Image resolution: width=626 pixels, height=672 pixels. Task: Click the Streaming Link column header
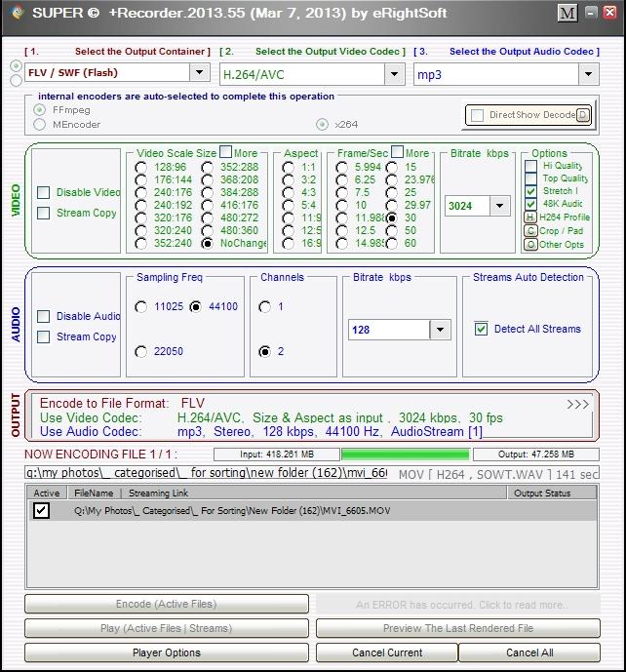[x=158, y=493]
